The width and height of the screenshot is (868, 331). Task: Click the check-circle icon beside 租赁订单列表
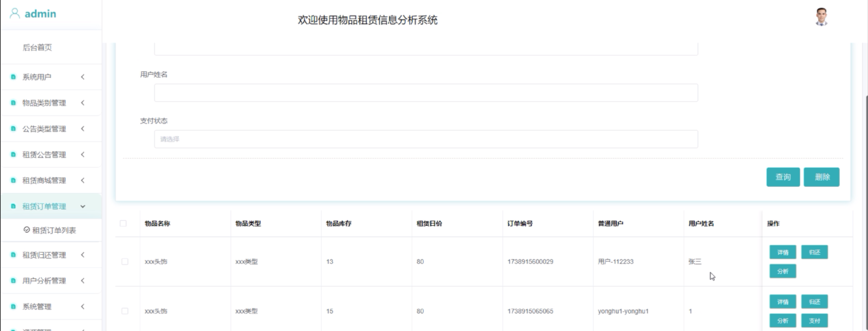point(27,230)
